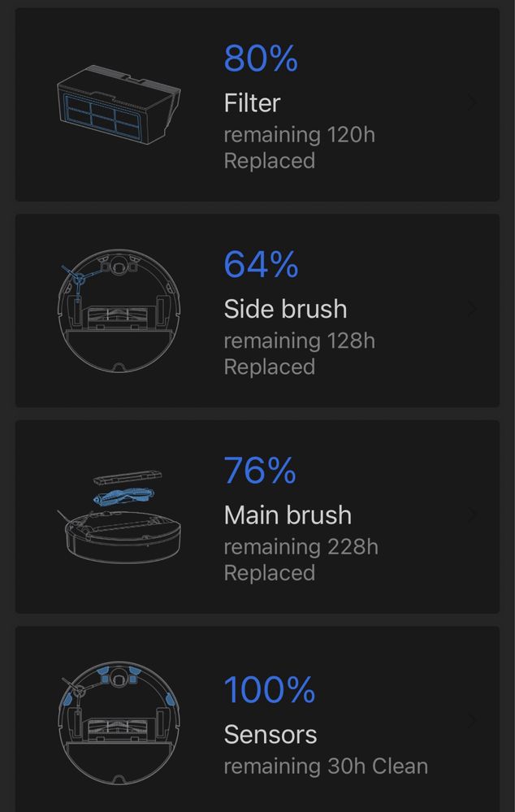Expand Filter card via its chevron
The image size is (515, 812).
coord(471,102)
